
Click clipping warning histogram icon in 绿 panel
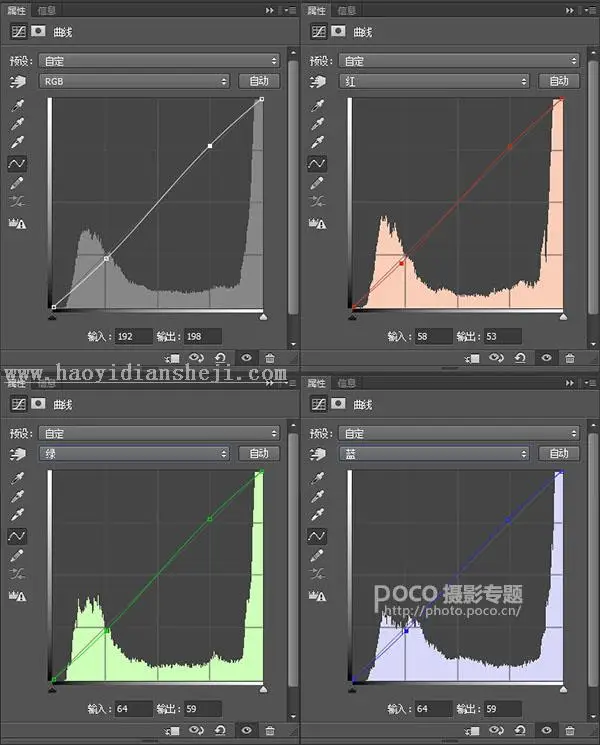[x=18, y=595]
